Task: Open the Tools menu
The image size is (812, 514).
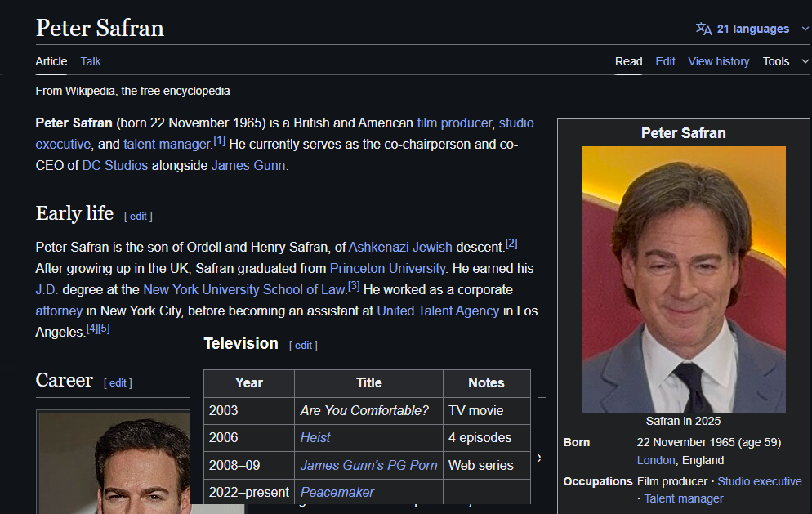Action: (776, 61)
